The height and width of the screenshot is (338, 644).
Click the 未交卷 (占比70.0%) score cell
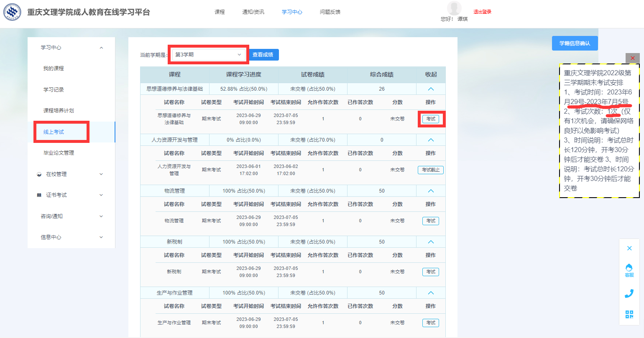click(x=313, y=140)
